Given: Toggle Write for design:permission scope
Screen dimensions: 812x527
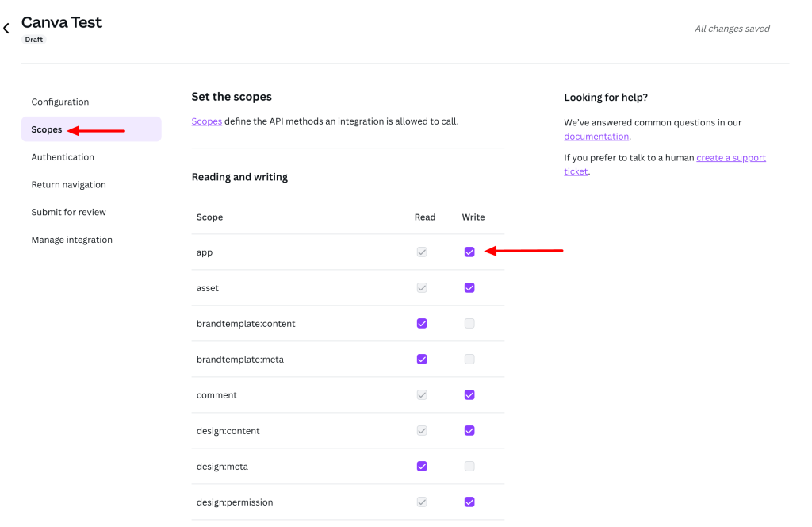Looking at the screenshot, I should pos(469,502).
